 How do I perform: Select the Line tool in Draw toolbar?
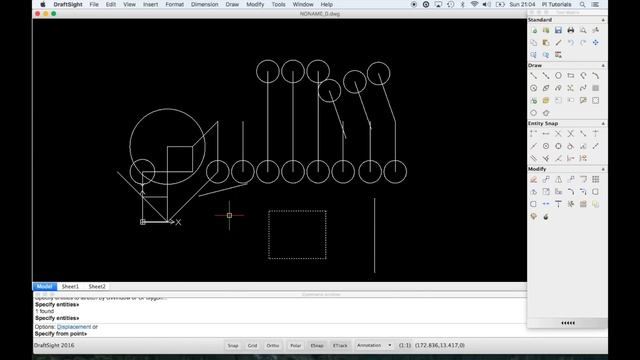(x=533, y=76)
